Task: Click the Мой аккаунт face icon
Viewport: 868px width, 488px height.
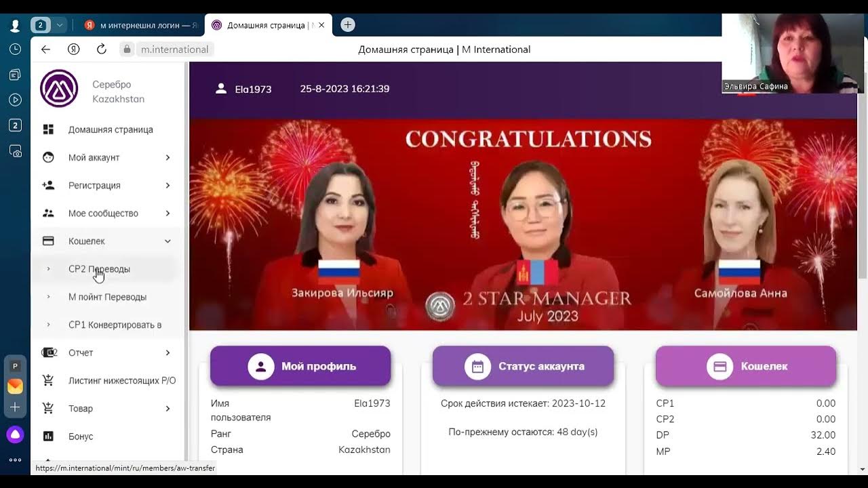Action: coord(48,157)
